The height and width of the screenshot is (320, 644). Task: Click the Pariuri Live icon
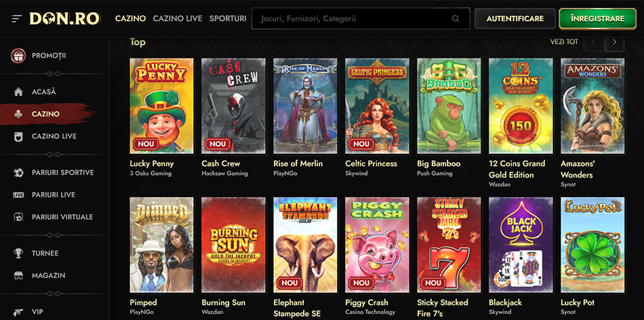(18, 195)
